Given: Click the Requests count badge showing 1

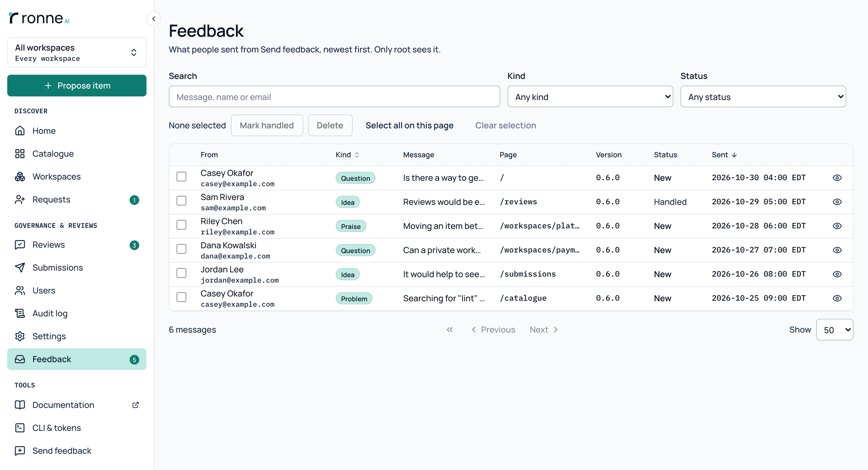Looking at the screenshot, I should tap(134, 200).
